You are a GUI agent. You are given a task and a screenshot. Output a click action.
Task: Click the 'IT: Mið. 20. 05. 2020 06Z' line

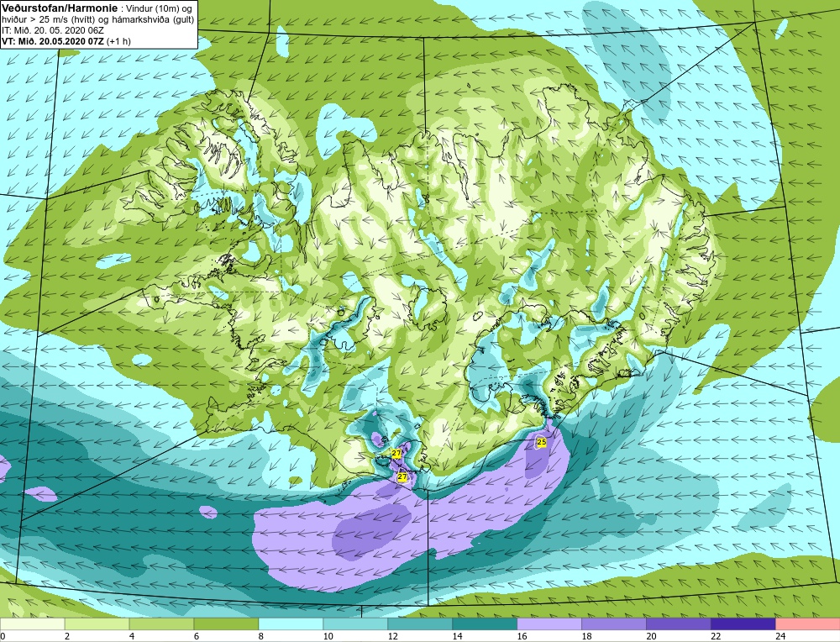52,30
